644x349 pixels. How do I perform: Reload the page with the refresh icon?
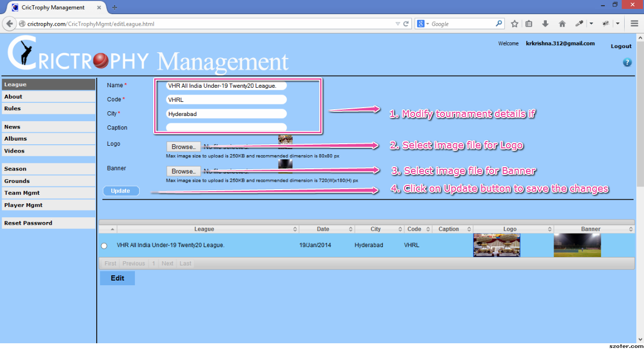click(x=406, y=24)
